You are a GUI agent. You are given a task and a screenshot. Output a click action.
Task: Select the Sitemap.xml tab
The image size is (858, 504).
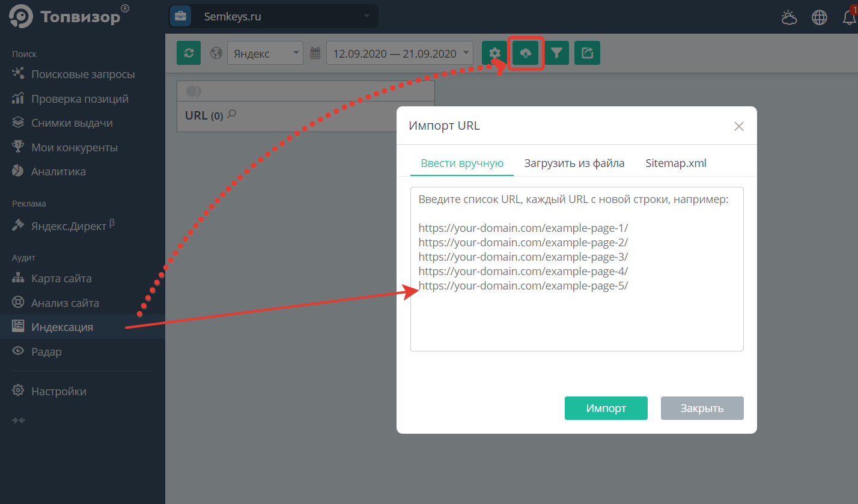coord(675,163)
